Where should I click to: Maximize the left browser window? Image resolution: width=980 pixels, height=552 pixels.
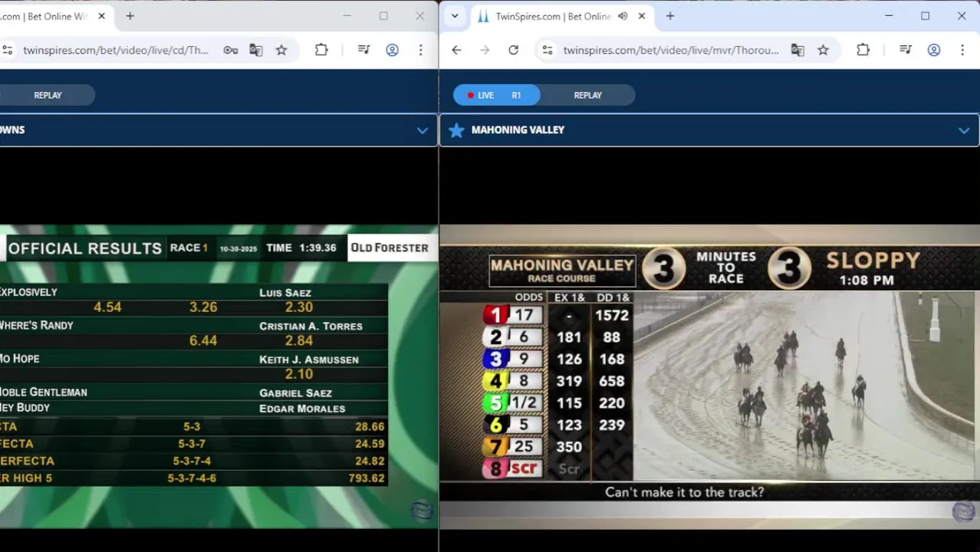point(383,16)
